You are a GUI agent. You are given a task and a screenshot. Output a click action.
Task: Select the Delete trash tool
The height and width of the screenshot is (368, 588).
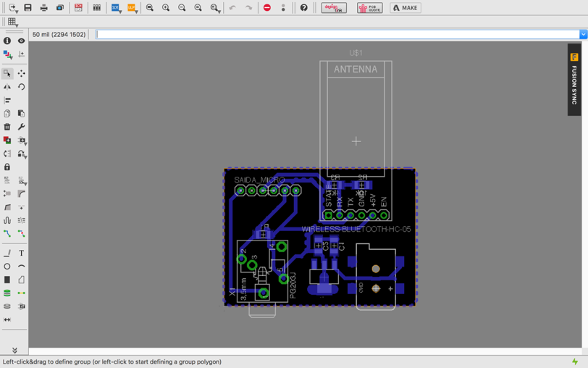7,127
